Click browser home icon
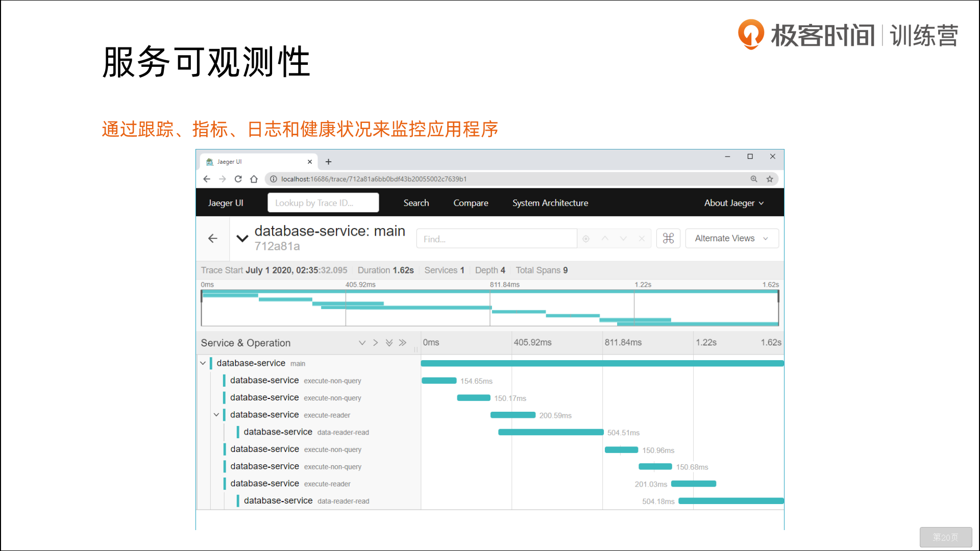The width and height of the screenshot is (980, 551). point(254,179)
